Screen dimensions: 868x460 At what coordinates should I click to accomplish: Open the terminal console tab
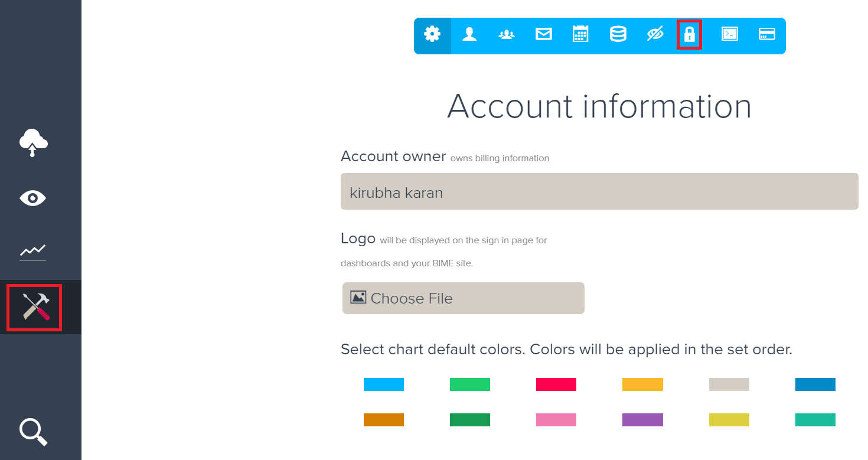click(730, 35)
